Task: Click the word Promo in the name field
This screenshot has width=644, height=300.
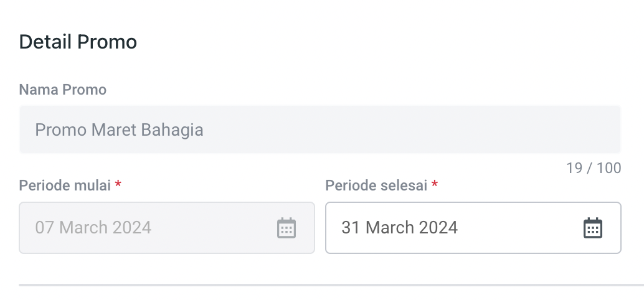Action: [x=60, y=130]
